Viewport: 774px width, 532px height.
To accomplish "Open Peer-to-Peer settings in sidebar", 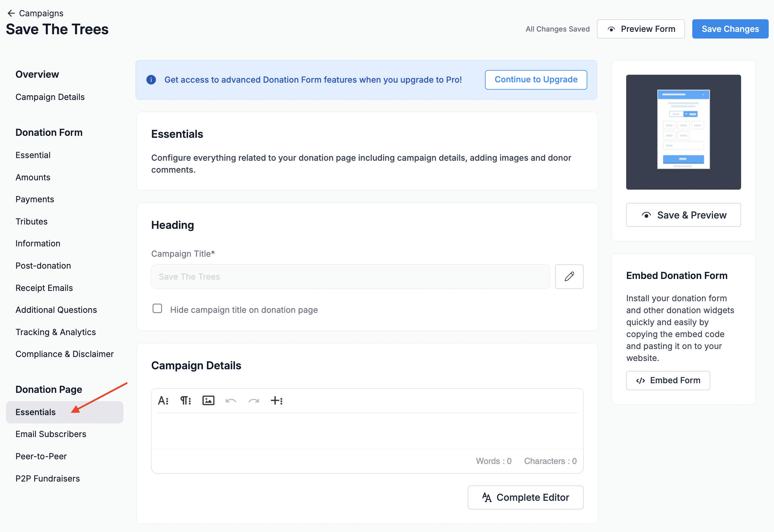I will click(x=41, y=456).
